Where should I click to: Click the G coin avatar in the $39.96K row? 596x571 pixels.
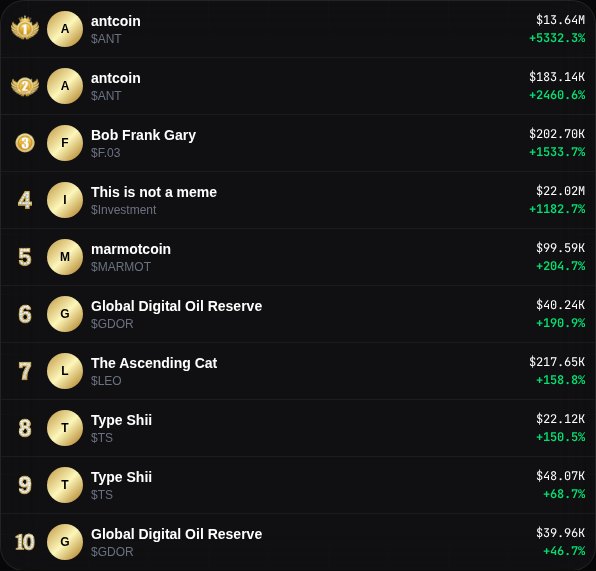[65, 542]
